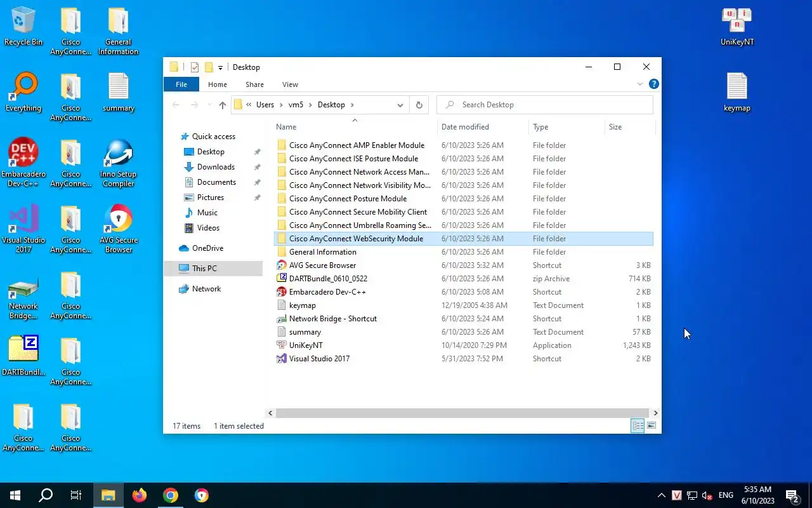Open the Everything search desktop shortcut
Viewport: 812px width, 508px height.
(23, 93)
